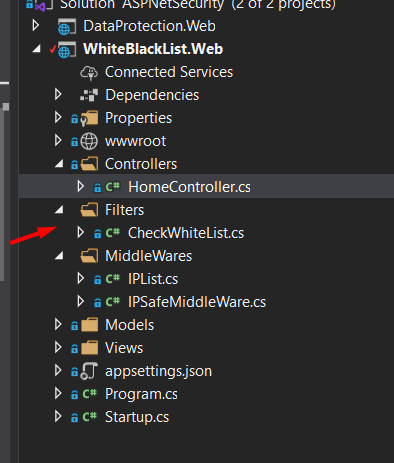The height and width of the screenshot is (463, 394).
Task: Click the C# icon beside HomeController.cs
Action: click(x=112, y=187)
